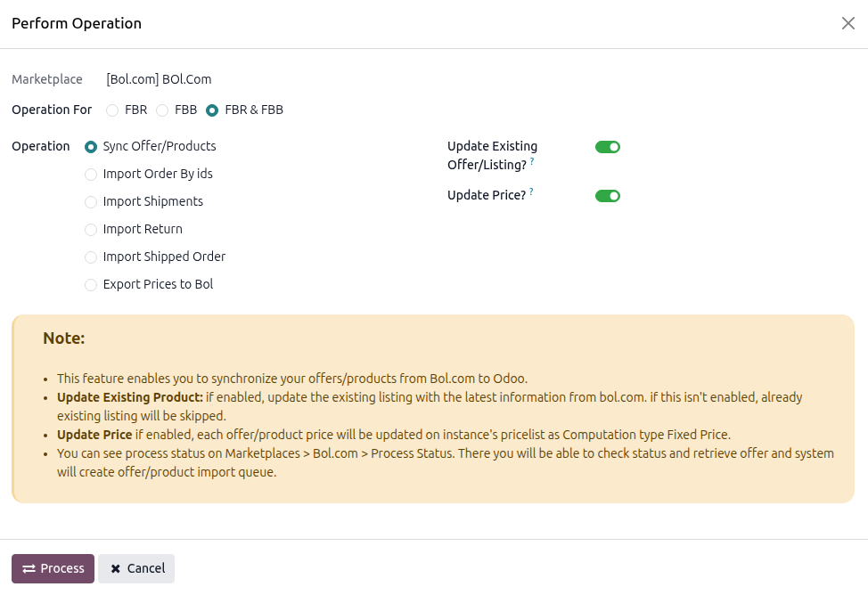This screenshot has width=868, height=595.
Task: Click the Perform Operation title
Action: [x=77, y=23]
